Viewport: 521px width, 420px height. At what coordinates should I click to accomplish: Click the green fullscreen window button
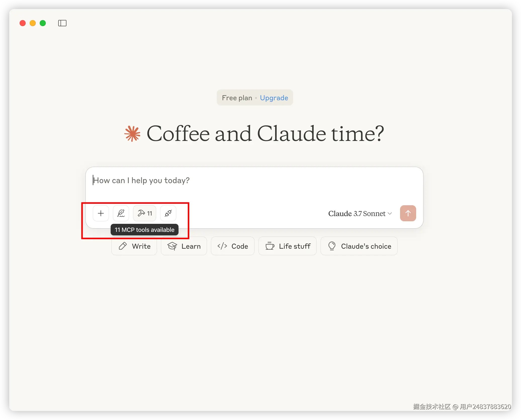[x=43, y=23]
